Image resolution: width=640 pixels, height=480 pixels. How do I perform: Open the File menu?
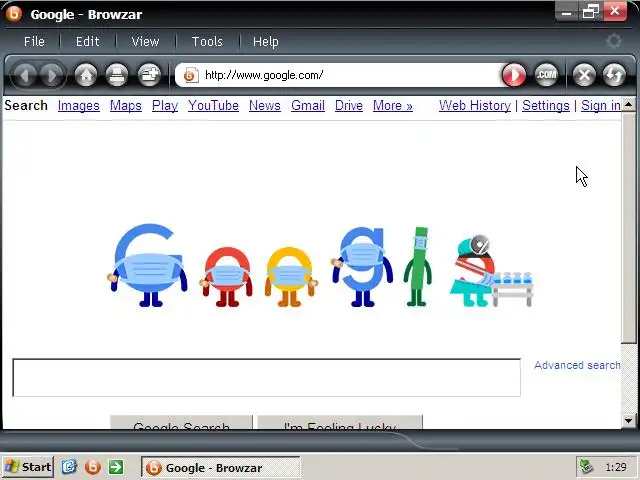[34, 42]
